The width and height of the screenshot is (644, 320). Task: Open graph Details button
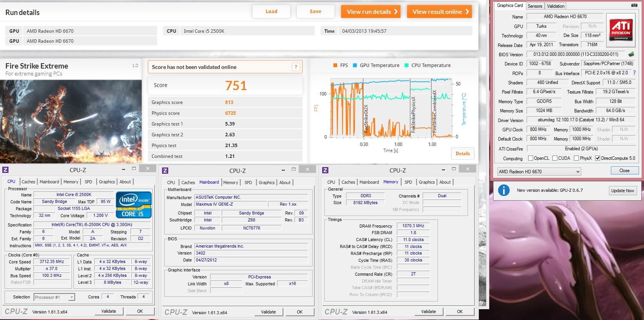pyautogui.click(x=463, y=153)
